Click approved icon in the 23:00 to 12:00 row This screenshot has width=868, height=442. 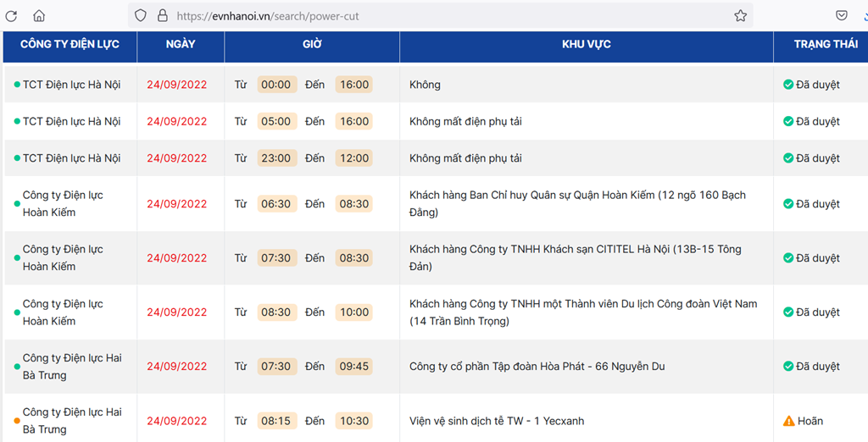788,158
